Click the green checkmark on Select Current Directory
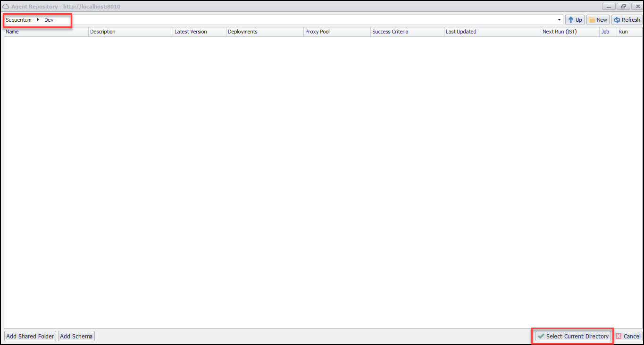 tap(541, 336)
